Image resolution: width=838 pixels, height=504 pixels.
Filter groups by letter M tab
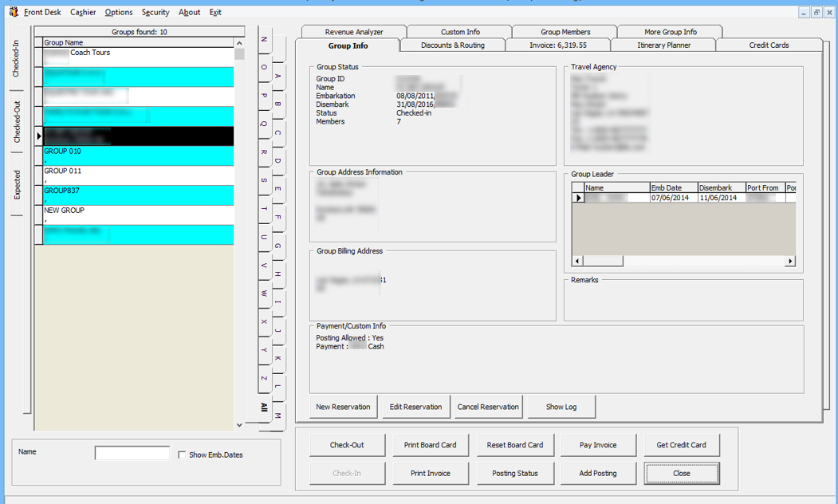(x=278, y=415)
